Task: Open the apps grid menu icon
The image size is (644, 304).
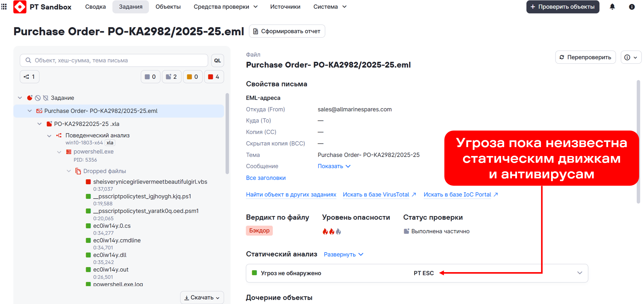Action: (4, 7)
